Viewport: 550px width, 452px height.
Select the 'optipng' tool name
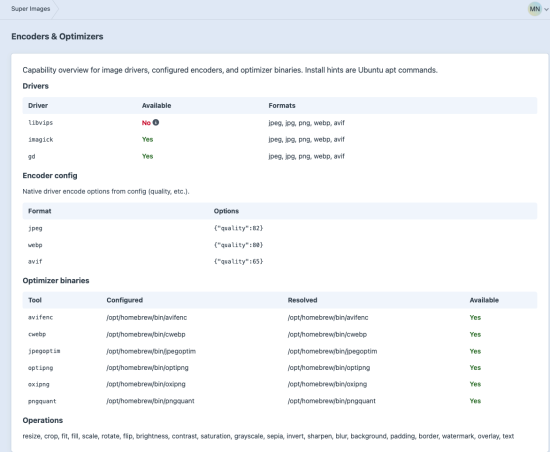point(40,368)
